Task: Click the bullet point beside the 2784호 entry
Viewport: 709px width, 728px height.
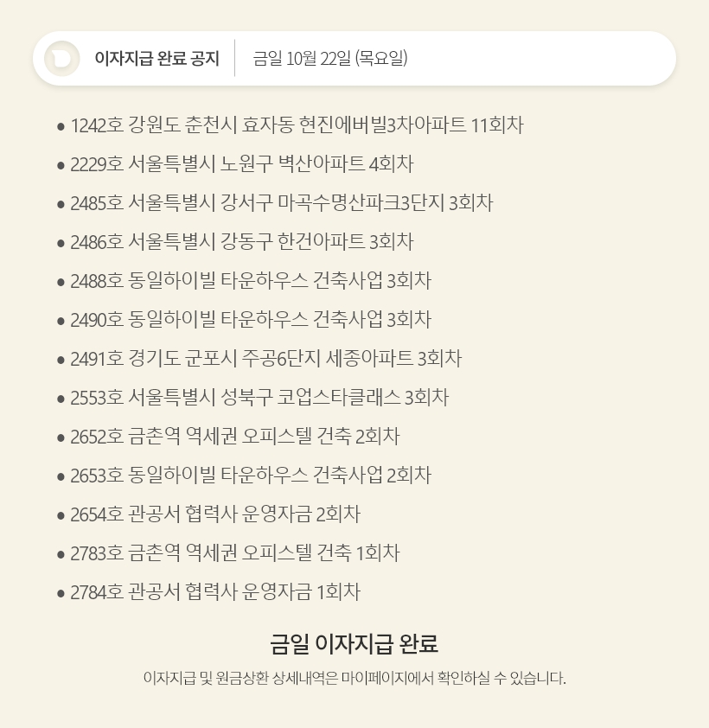Action: click(x=61, y=593)
